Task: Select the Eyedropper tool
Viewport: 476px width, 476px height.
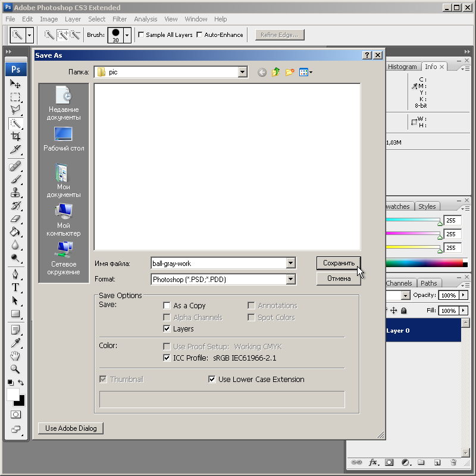Action: pyautogui.click(x=15, y=343)
